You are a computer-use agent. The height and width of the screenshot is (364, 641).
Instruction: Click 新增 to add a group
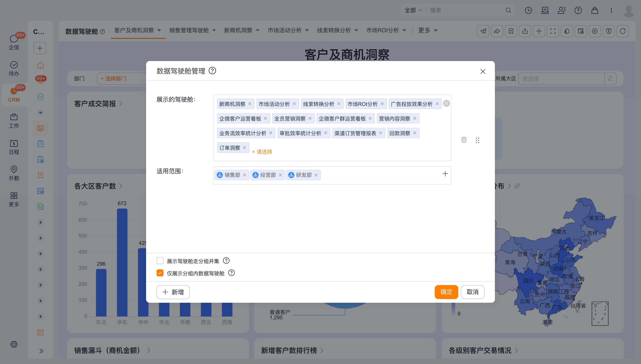click(x=173, y=292)
